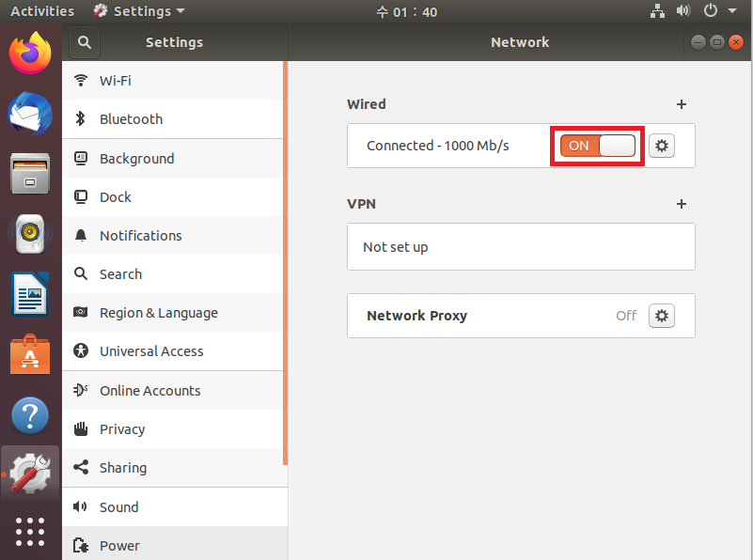Open Sharing settings panel
The height and width of the screenshot is (560, 753).
pyautogui.click(x=173, y=468)
